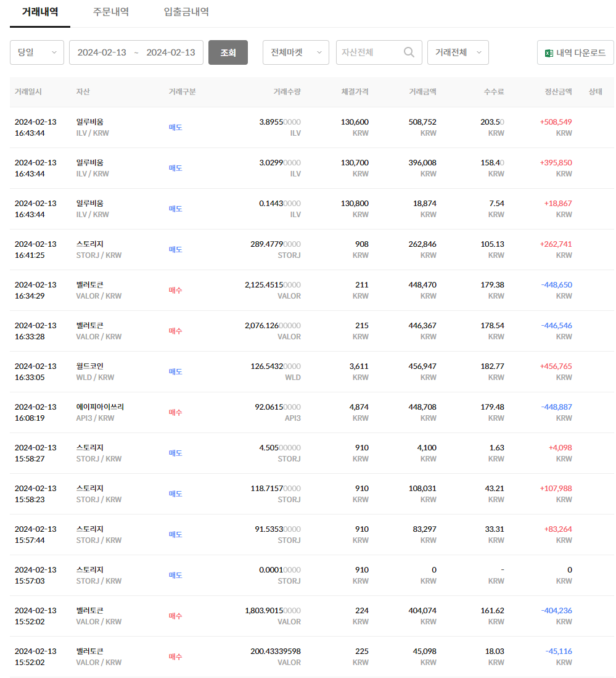
Task: Click the settlement amount +262,741
Action: point(556,244)
